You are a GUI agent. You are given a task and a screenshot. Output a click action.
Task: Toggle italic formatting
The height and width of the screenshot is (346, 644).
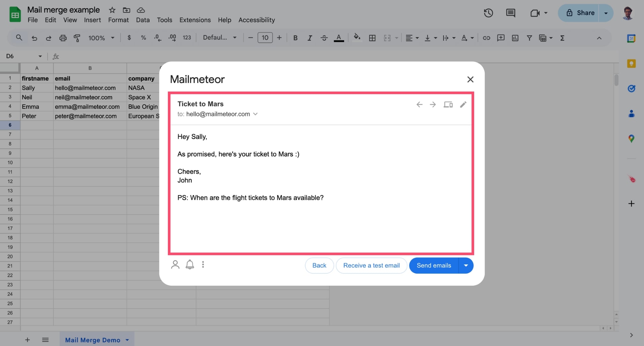click(310, 38)
